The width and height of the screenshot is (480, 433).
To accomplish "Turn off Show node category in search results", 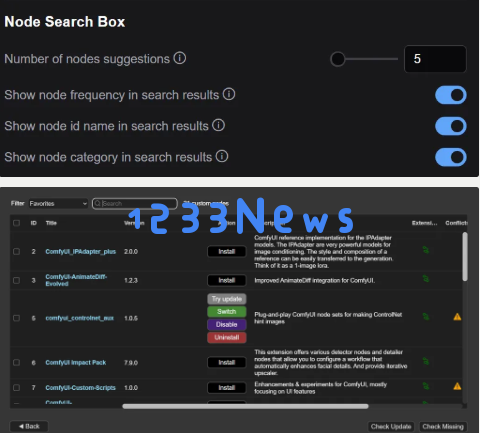I will point(451,157).
